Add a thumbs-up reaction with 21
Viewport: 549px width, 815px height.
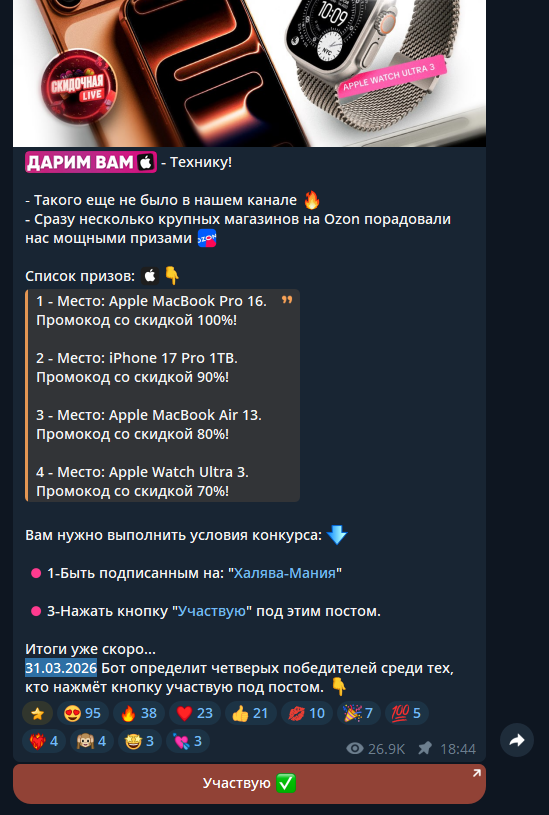point(251,713)
